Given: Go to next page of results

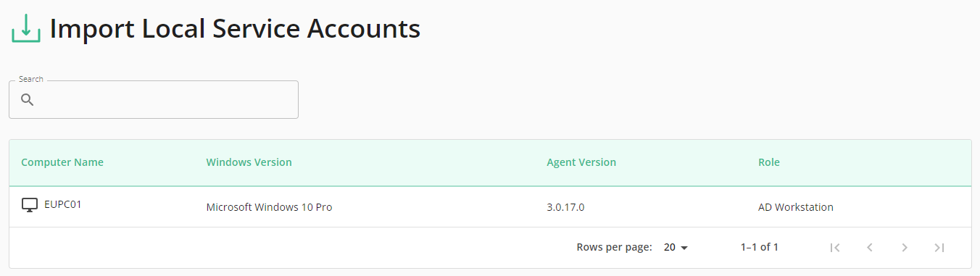Looking at the screenshot, I should point(905,248).
